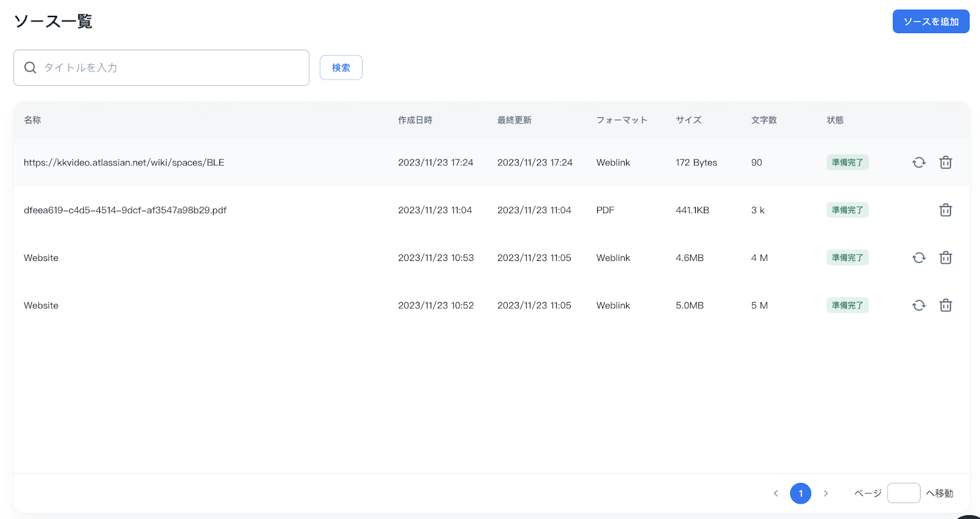Open the kkvideo.atlassian.net wiki source row
This screenshot has width=980, height=519.
124,162
